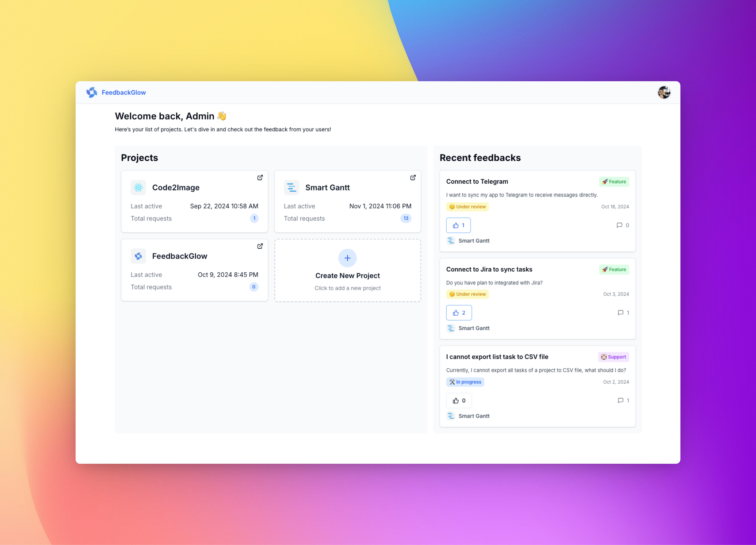Upvote the CSV export feedback

point(459,400)
